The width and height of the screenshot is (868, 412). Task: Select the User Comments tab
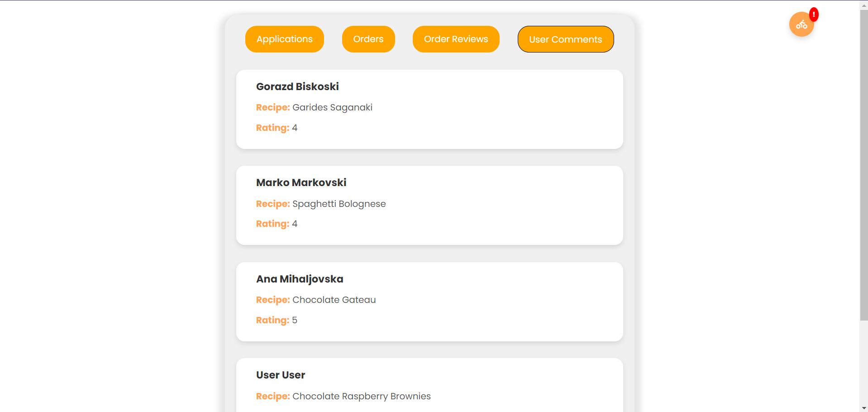(565, 39)
